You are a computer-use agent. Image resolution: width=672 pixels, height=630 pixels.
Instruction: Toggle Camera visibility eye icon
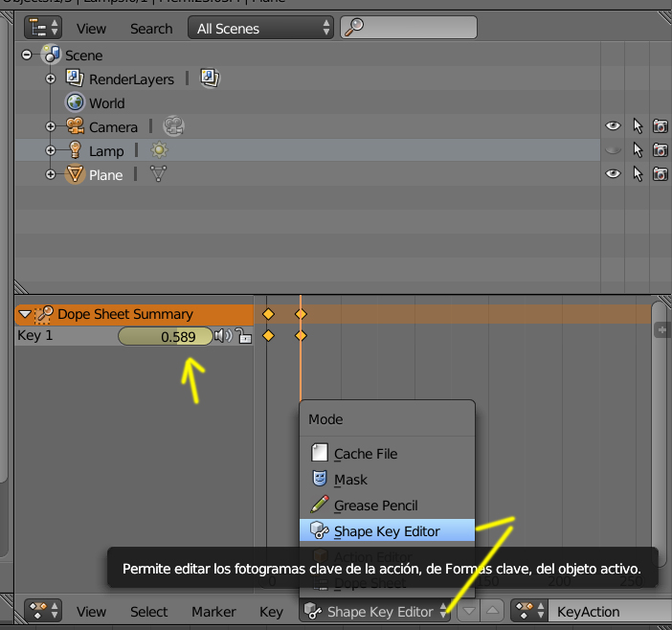click(x=613, y=126)
